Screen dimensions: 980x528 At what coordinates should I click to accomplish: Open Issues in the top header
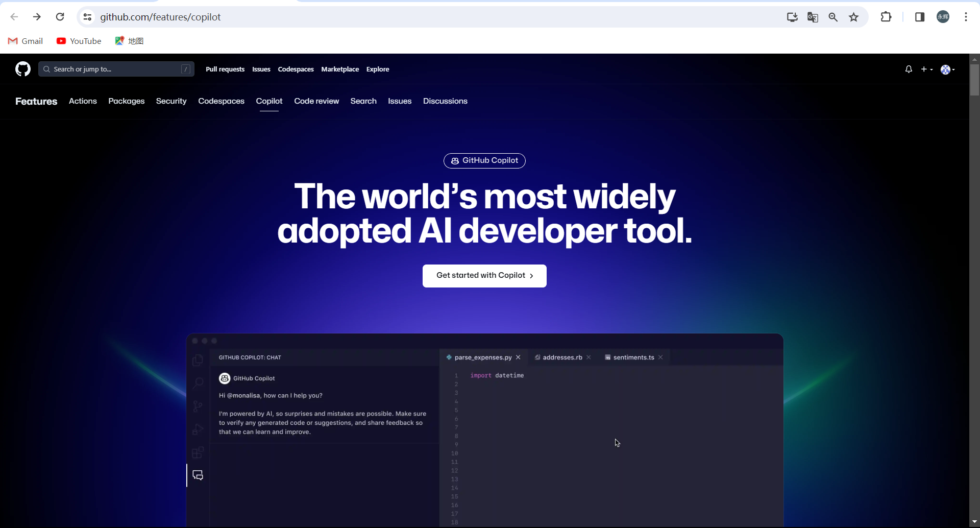261,69
